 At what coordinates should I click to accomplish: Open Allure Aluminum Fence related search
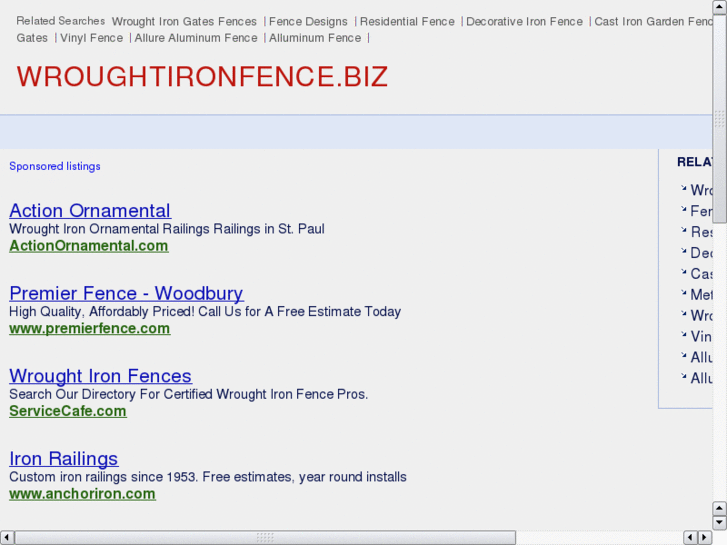[x=196, y=38]
